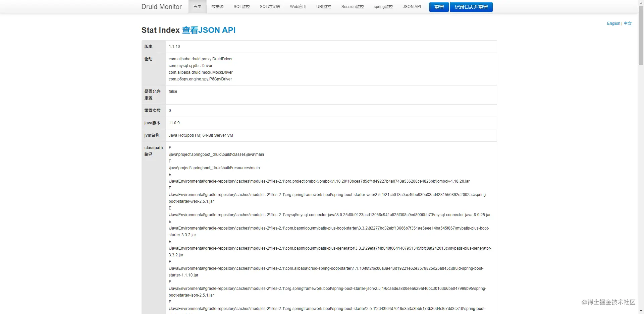Switch language to English
This screenshot has width=644, height=314.
click(613, 23)
